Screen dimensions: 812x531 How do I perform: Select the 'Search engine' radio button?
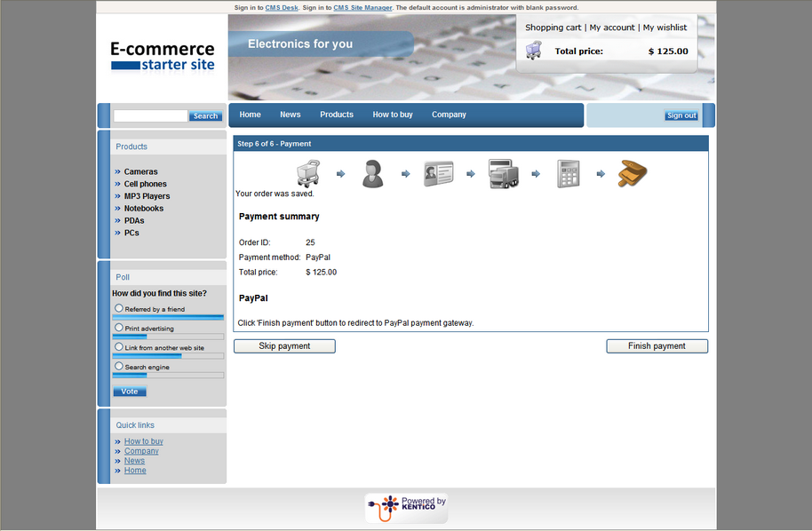point(119,366)
